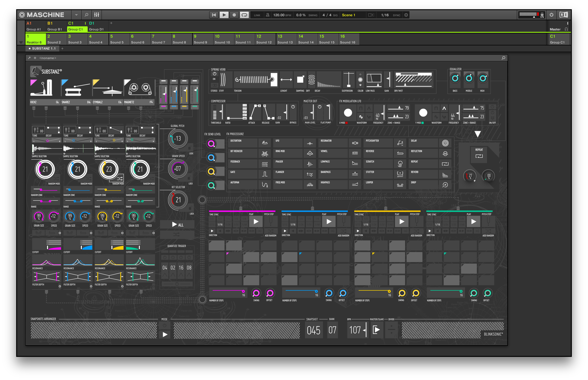Select the Gate FX icon

(x=265, y=174)
